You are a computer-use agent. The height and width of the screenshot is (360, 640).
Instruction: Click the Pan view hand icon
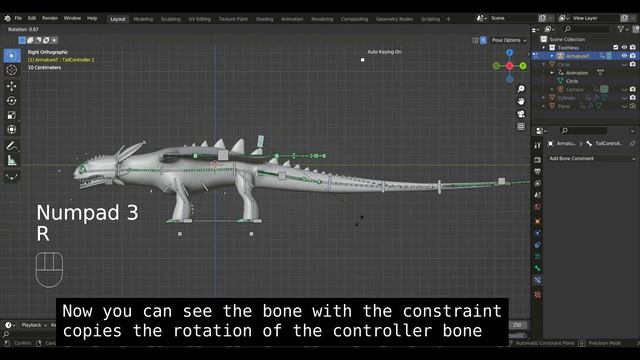[x=521, y=101]
